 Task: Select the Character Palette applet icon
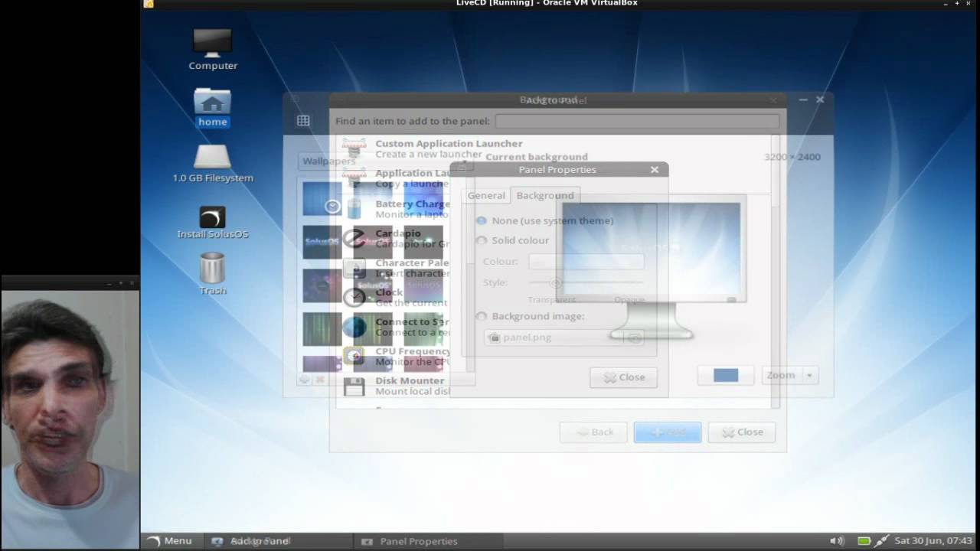[x=354, y=268]
